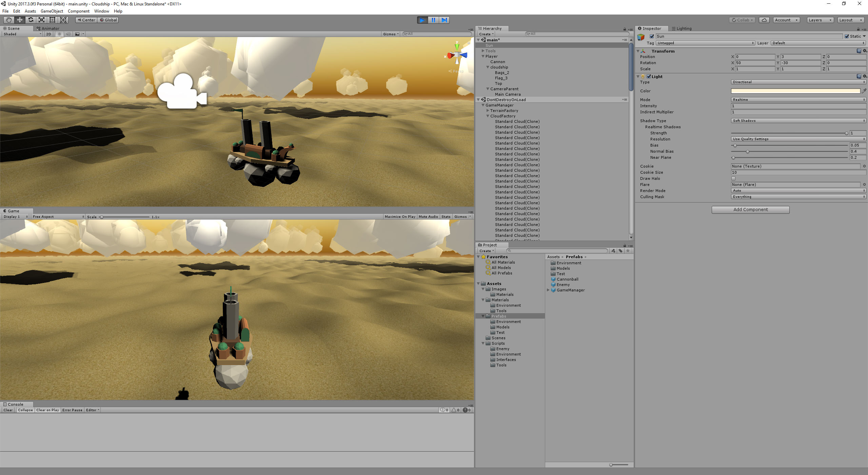
Task: Click the Normal Bias slider
Action: tap(789, 152)
